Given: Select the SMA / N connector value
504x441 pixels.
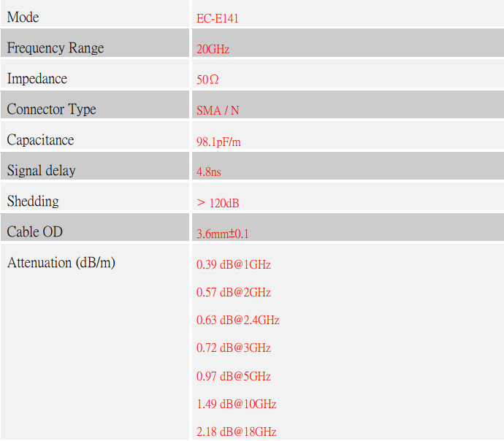Looking at the screenshot, I should (x=218, y=111).
